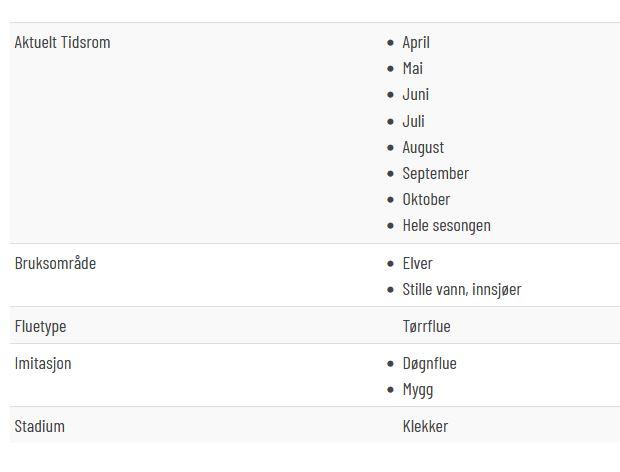The height and width of the screenshot is (472, 620).
Task: Select Juli in the month list
Action: click(413, 121)
